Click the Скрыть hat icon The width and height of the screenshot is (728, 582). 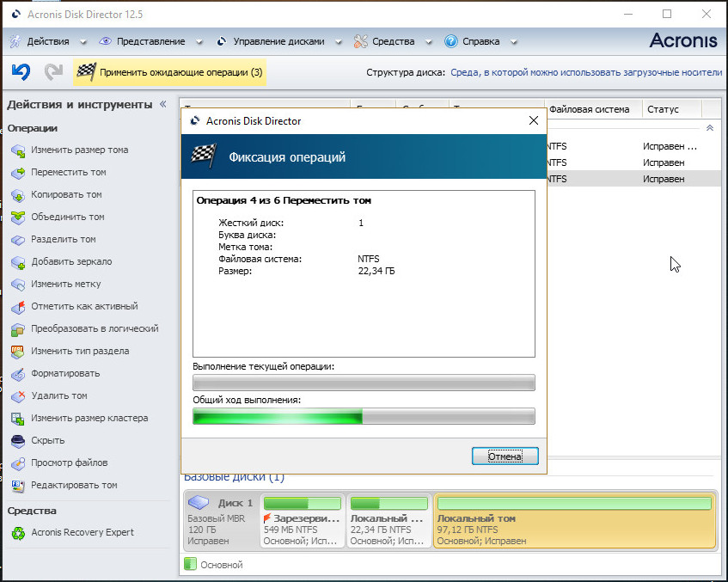18,441
